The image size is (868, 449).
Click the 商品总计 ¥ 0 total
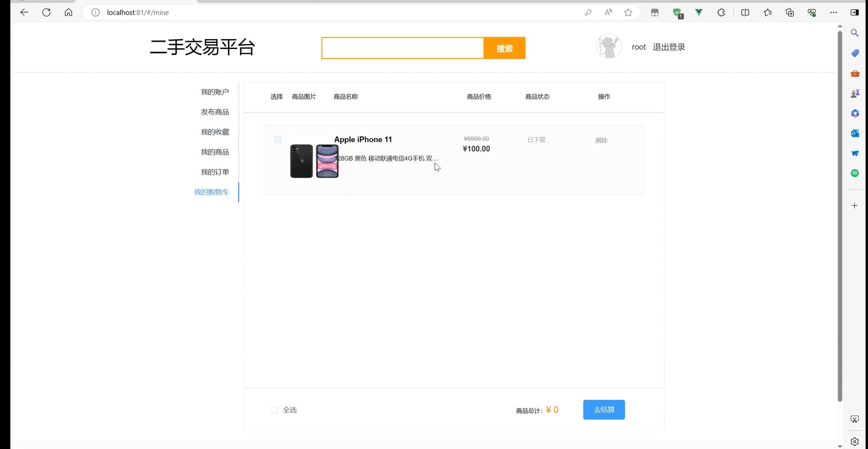click(537, 410)
